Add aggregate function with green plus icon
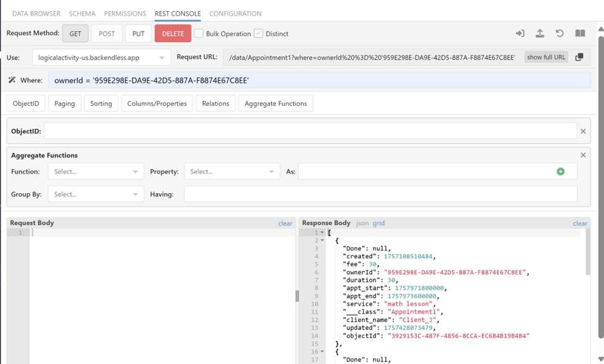The width and height of the screenshot is (604, 364). (x=561, y=171)
